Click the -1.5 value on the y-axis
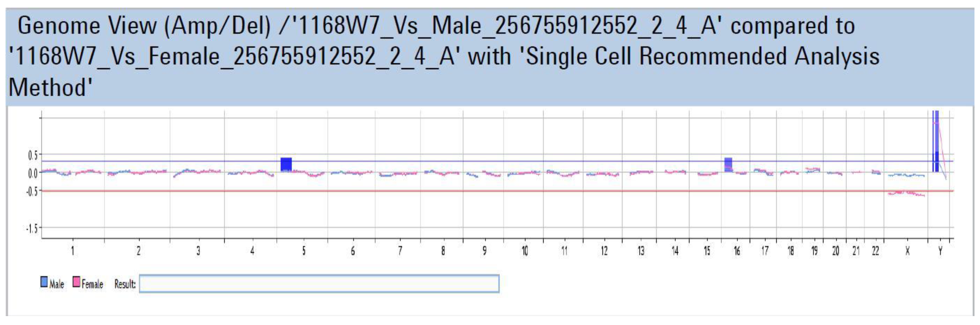The height and width of the screenshot is (325, 980). click(32, 229)
